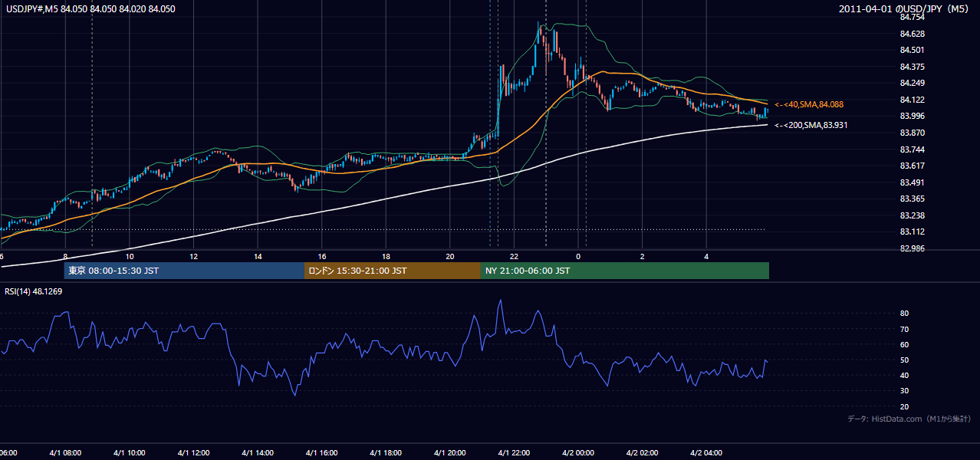Click RSI scale value 50
Screen dimensions: 980x460
[904, 360]
